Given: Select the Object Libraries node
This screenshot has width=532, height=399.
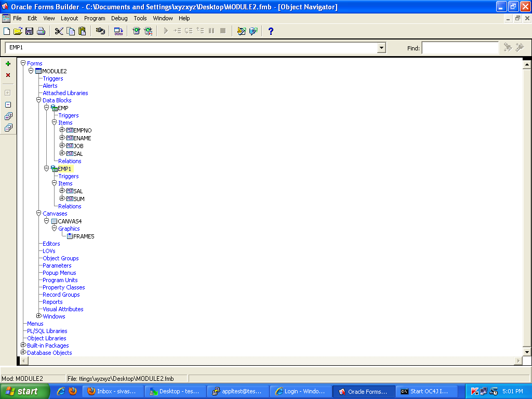Looking at the screenshot, I should pos(46,338).
